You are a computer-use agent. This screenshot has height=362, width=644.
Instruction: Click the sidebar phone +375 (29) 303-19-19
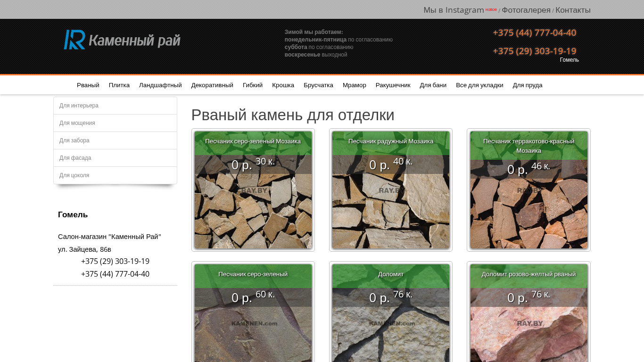pyautogui.click(x=115, y=261)
